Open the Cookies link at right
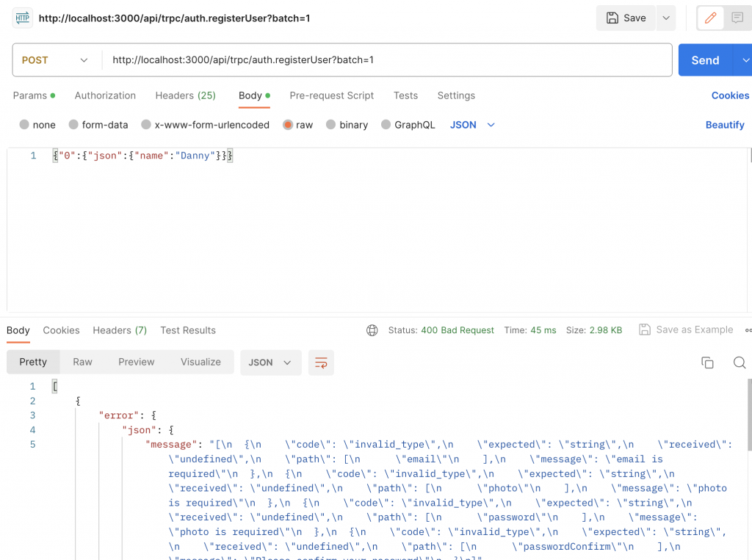Screen dimensions: 752x560 [730, 95]
